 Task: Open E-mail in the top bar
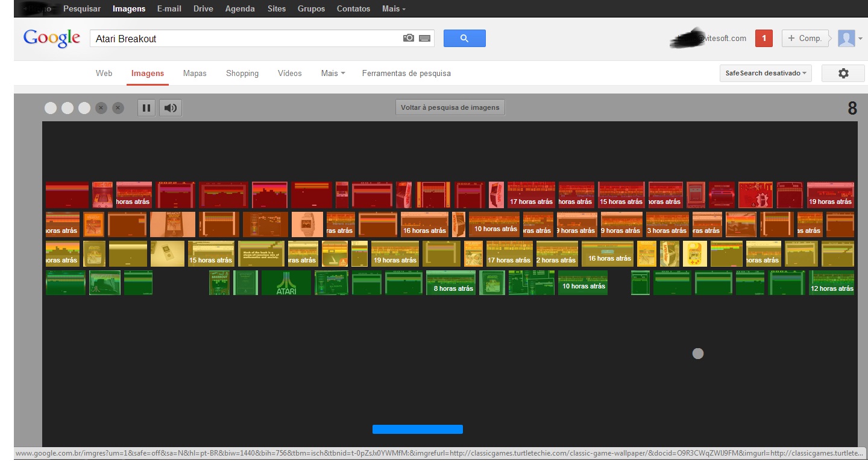click(169, 8)
